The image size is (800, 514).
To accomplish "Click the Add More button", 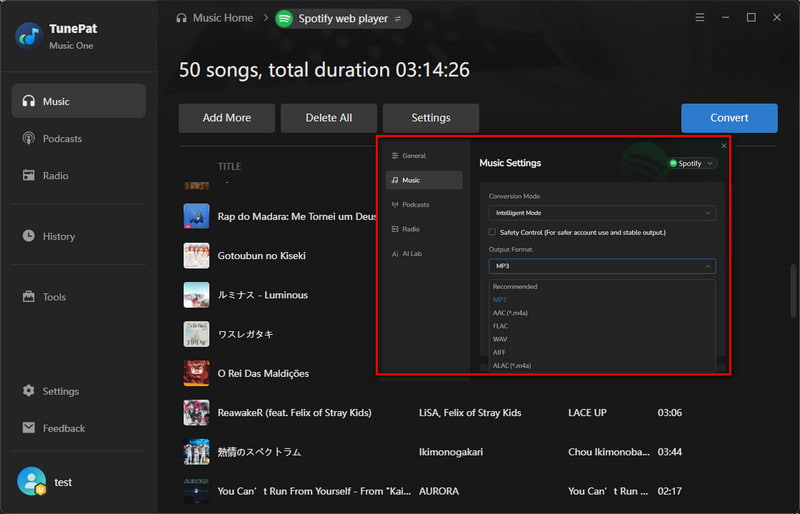I will click(x=227, y=118).
